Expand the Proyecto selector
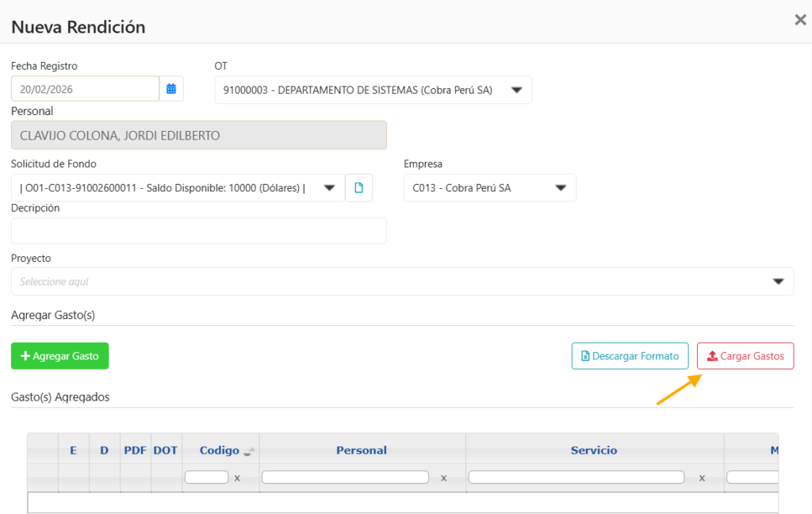The width and height of the screenshot is (812, 514). pyautogui.click(x=778, y=282)
